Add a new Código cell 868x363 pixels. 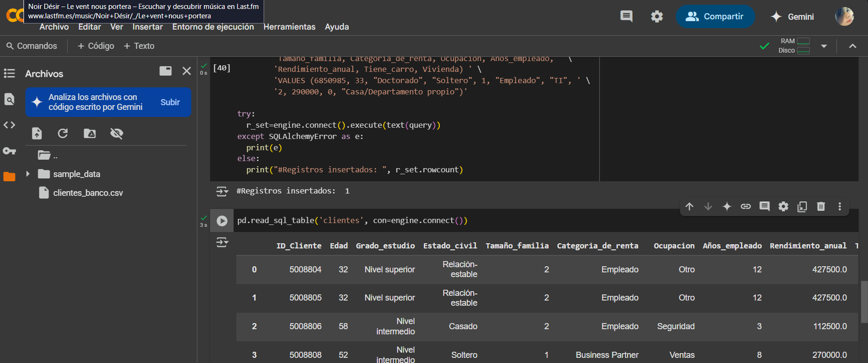click(x=96, y=46)
